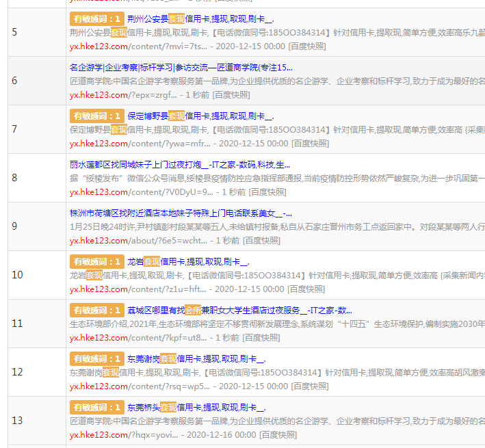Screen dimensions: 485x448
Task: Select row number 12 cell
Action: (x=37, y=372)
